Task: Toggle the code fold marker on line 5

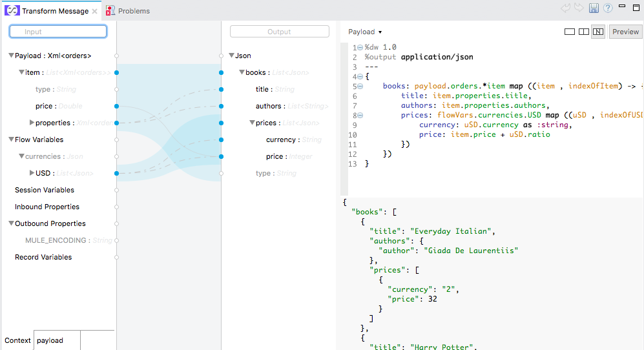Action: [x=360, y=86]
